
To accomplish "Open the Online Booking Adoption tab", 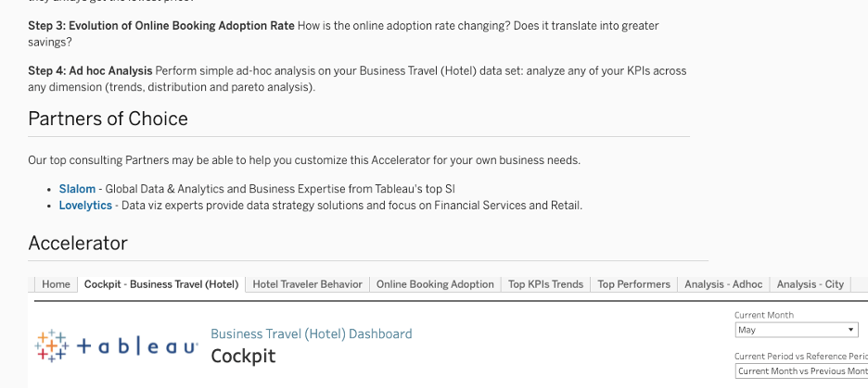I will pyautogui.click(x=435, y=284).
